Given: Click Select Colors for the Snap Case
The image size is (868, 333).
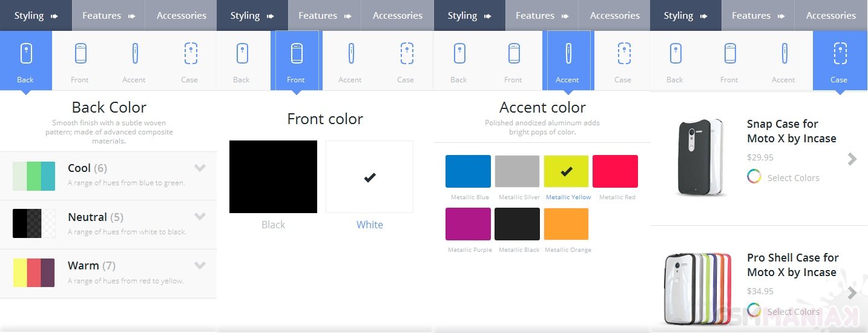Looking at the screenshot, I should pos(793,177).
